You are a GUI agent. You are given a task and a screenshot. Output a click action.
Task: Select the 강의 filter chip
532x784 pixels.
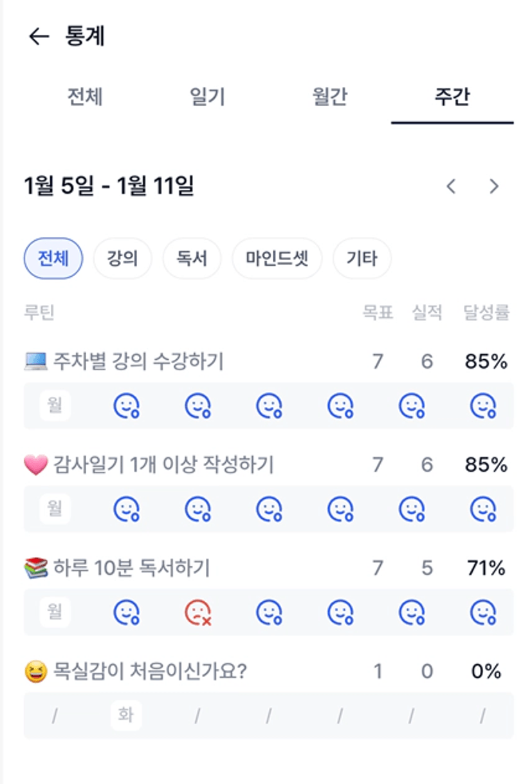click(123, 259)
